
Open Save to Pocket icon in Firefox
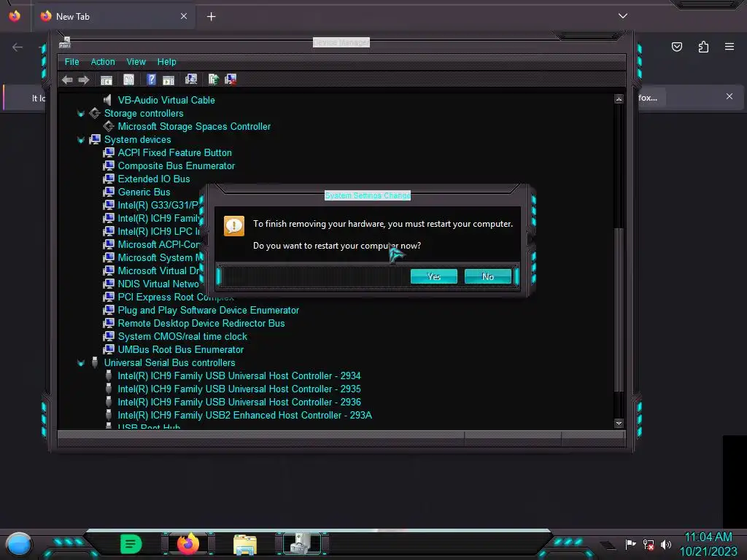point(676,47)
